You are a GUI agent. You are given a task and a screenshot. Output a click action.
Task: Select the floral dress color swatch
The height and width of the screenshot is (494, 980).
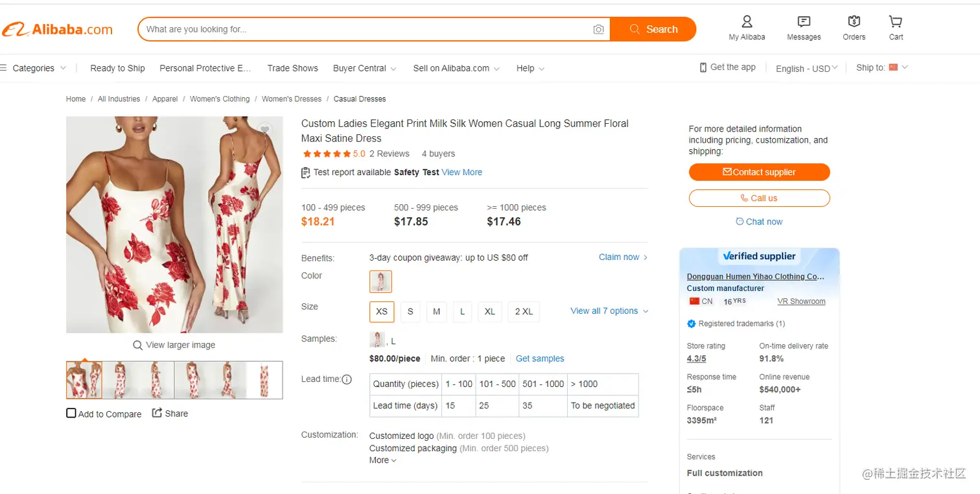(x=380, y=281)
